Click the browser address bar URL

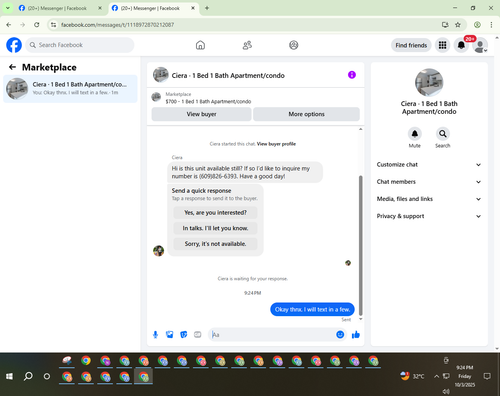click(x=117, y=25)
